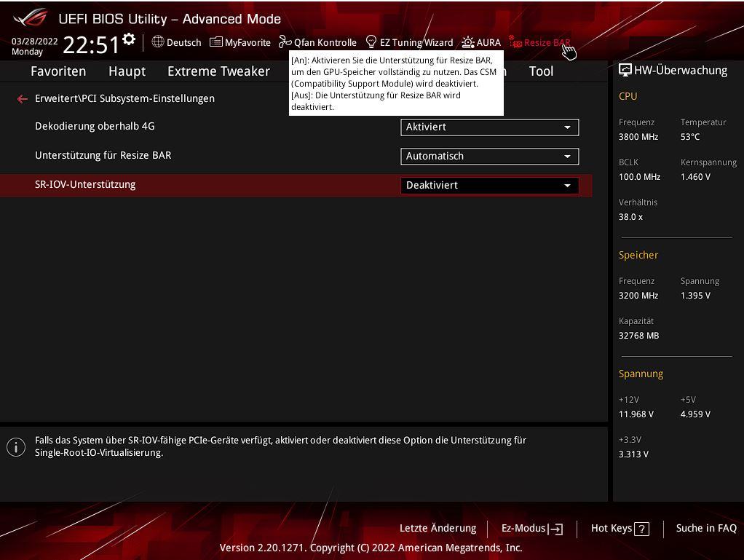Viewport: 744px width, 560px height.
Task: Click +3.3V reading 3.313 V
Action: [x=633, y=454]
